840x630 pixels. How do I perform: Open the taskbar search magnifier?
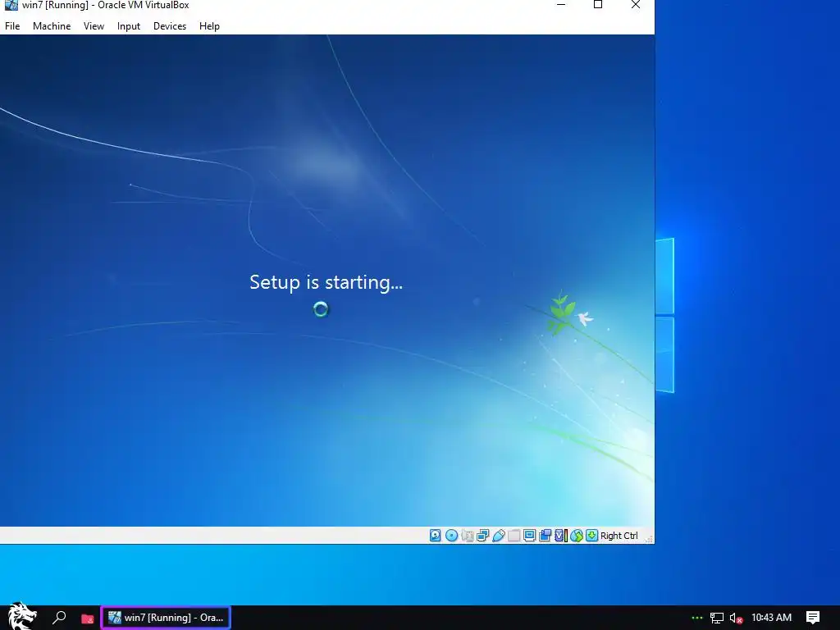[59, 617]
